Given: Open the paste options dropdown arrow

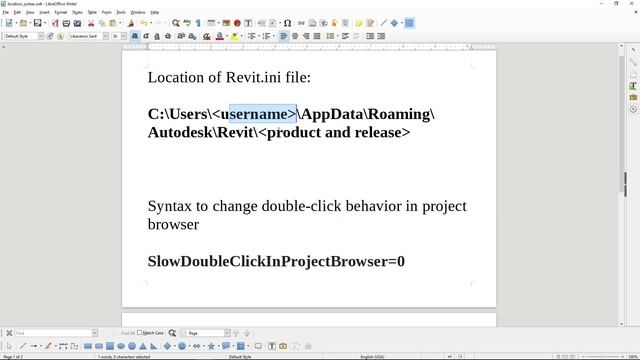Looking at the screenshot, I should pos(120,23).
